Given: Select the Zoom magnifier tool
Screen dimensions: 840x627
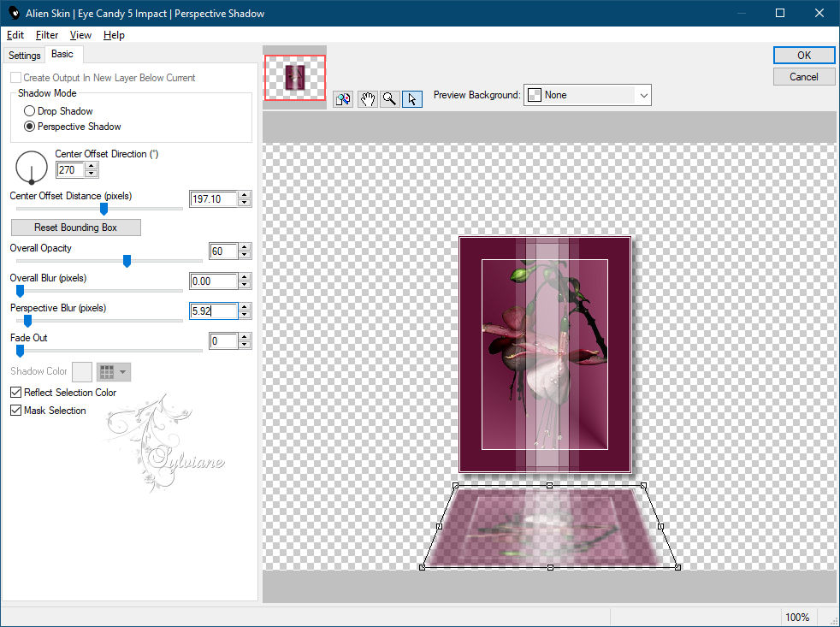Looking at the screenshot, I should coord(390,99).
